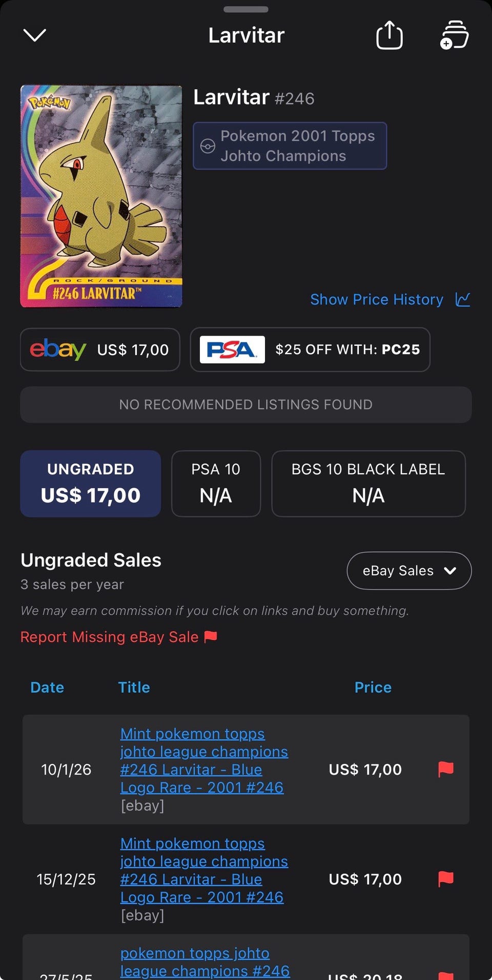This screenshot has width=492, height=980.
Task: Select the BGS 10 Black Label tab
Action: 368,484
